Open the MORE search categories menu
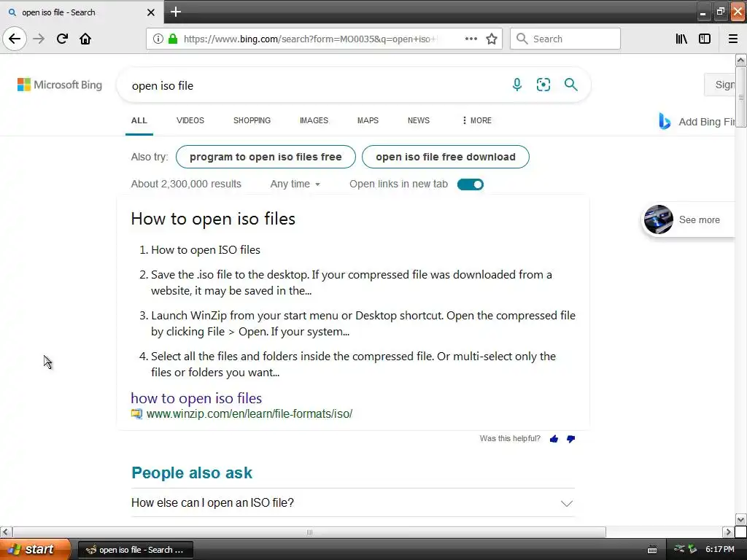The height and width of the screenshot is (560, 747). point(476,120)
